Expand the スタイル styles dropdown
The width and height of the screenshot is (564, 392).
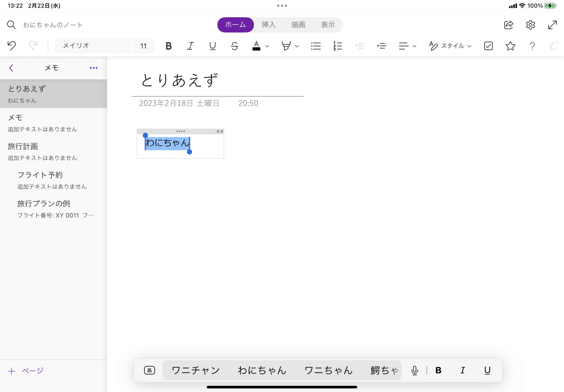(451, 46)
